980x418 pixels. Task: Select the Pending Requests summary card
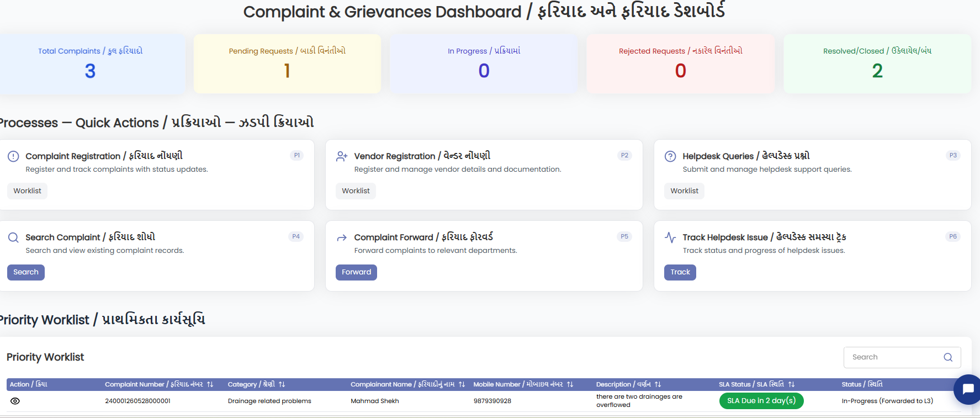287,64
